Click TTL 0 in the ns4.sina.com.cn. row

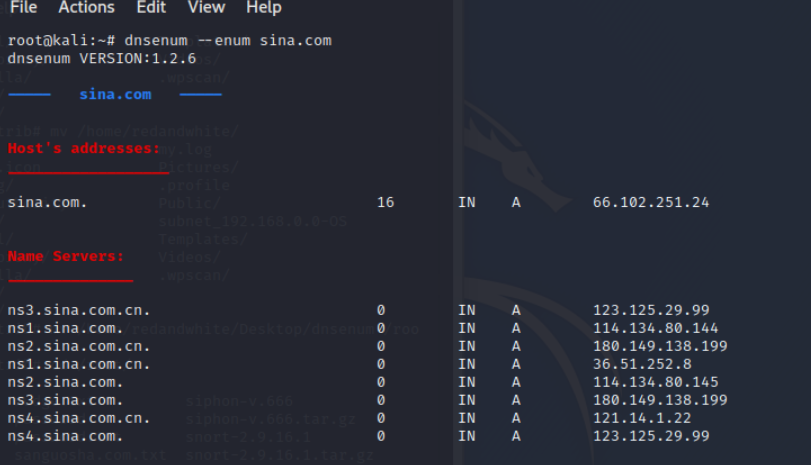coord(381,418)
